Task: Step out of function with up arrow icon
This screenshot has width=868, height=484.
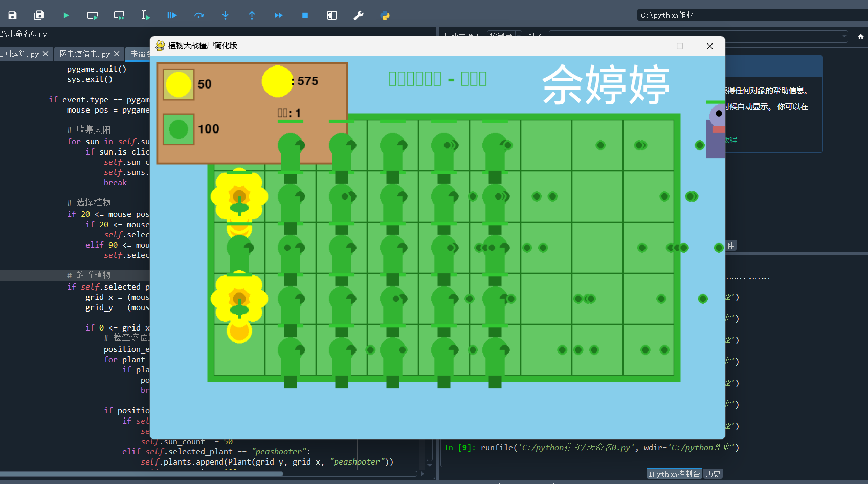Action: tap(252, 15)
